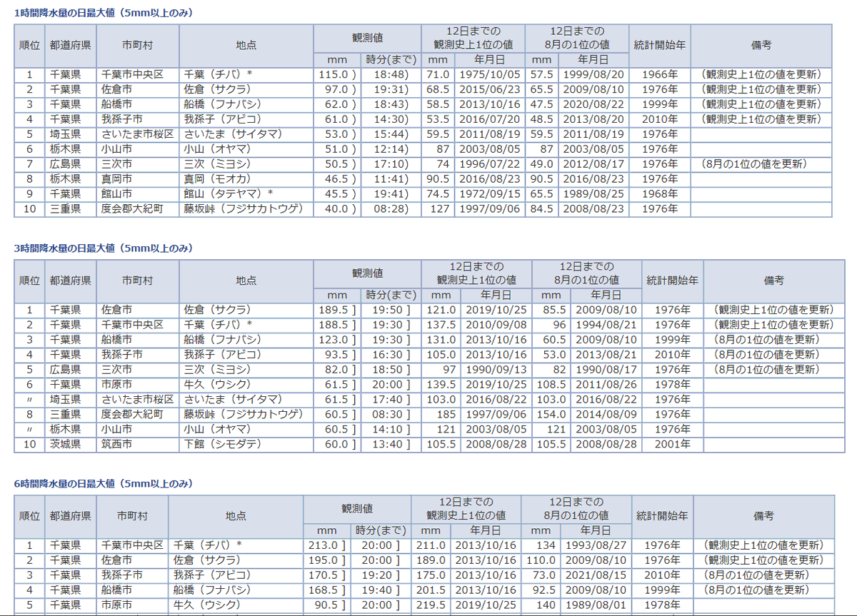Click the time cell '08:30 ]'
The height and width of the screenshot is (616, 857).
[x=391, y=415]
